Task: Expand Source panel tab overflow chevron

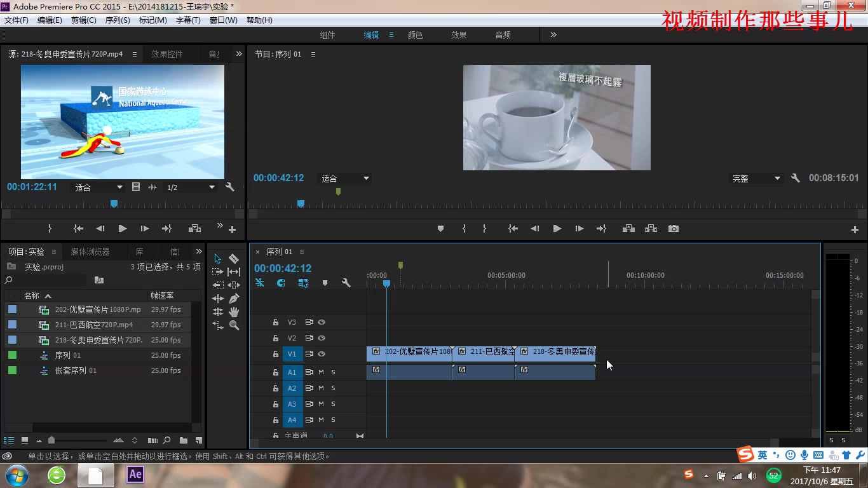Action: (x=239, y=54)
